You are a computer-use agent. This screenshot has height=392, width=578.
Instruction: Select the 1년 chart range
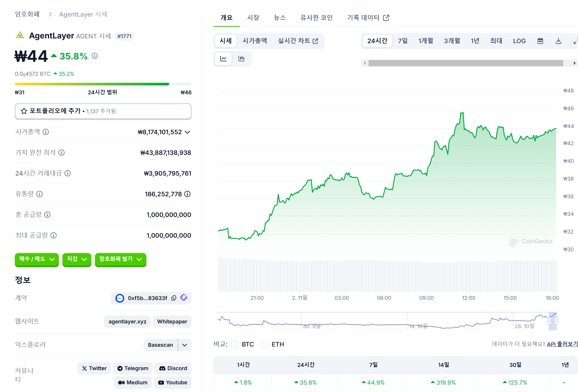coord(475,41)
